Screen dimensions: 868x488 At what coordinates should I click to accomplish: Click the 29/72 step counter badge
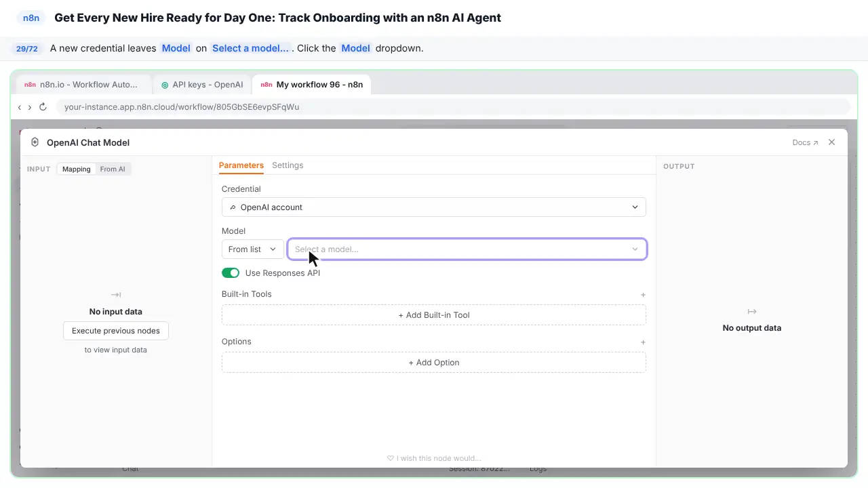tap(27, 49)
